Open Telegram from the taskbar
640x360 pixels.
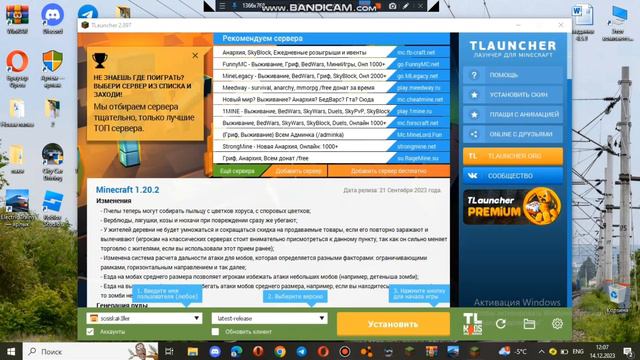pos(302,351)
